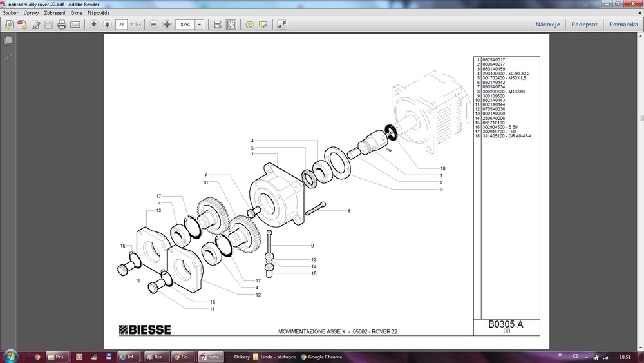The height and width of the screenshot is (363, 644).
Task: Open the Nástroje pane
Action: (547, 25)
